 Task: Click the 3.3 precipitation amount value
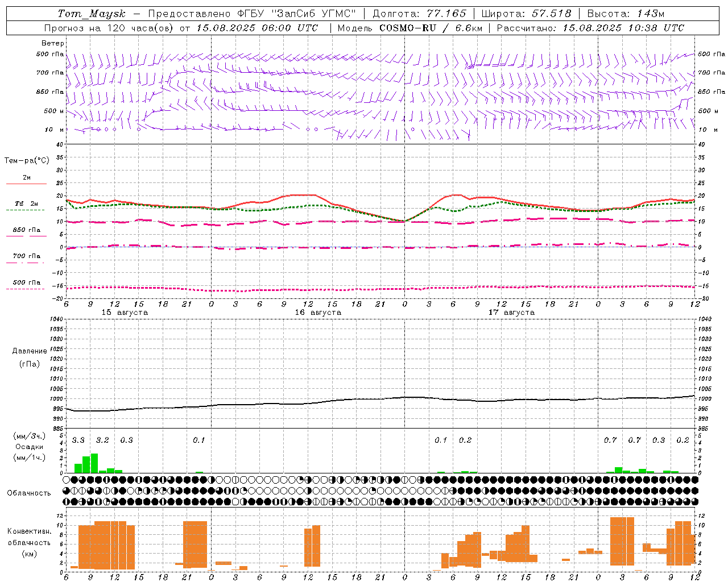(x=78, y=440)
